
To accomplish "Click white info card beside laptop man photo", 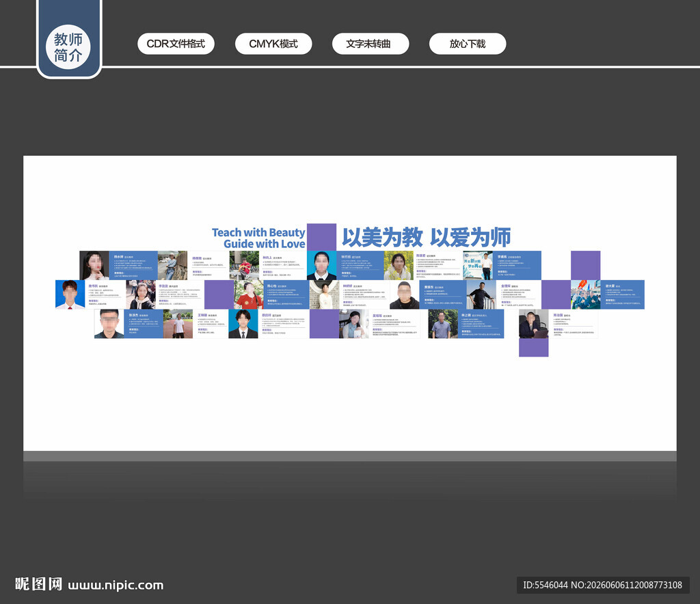I will pos(574,324).
